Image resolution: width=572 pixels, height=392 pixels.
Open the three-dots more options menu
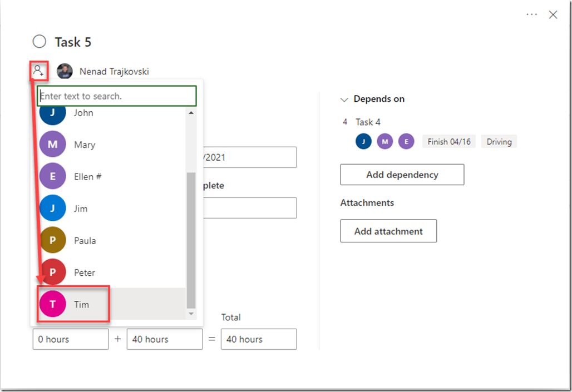pyautogui.click(x=532, y=15)
